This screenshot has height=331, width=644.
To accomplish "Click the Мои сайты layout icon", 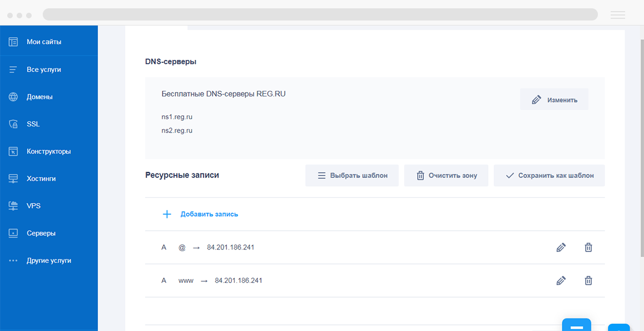I will pyautogui.click(x=13, y=42).
